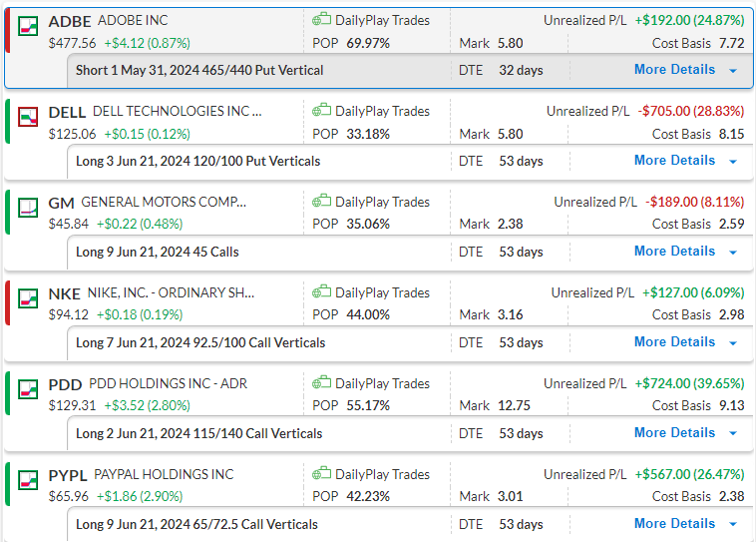Screen dimensions: 756x542
Task: Click GM unrealized P/L -$189.00 (8.11%)
Action: 695,202
